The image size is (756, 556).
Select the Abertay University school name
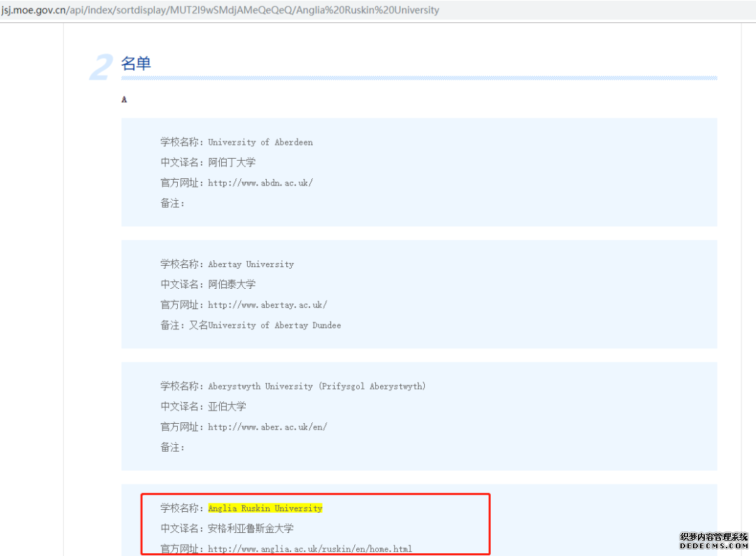pyautogui.click(x=251, y=264)
